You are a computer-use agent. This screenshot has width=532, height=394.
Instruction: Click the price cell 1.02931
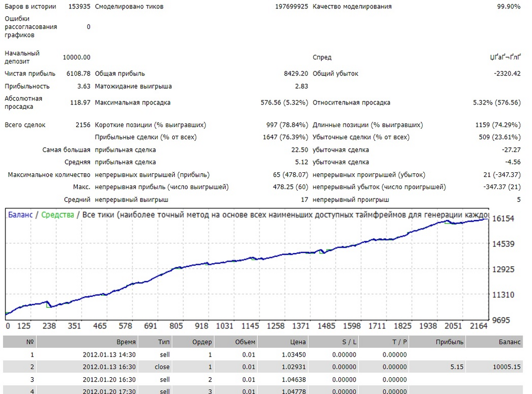coord(294,367)
